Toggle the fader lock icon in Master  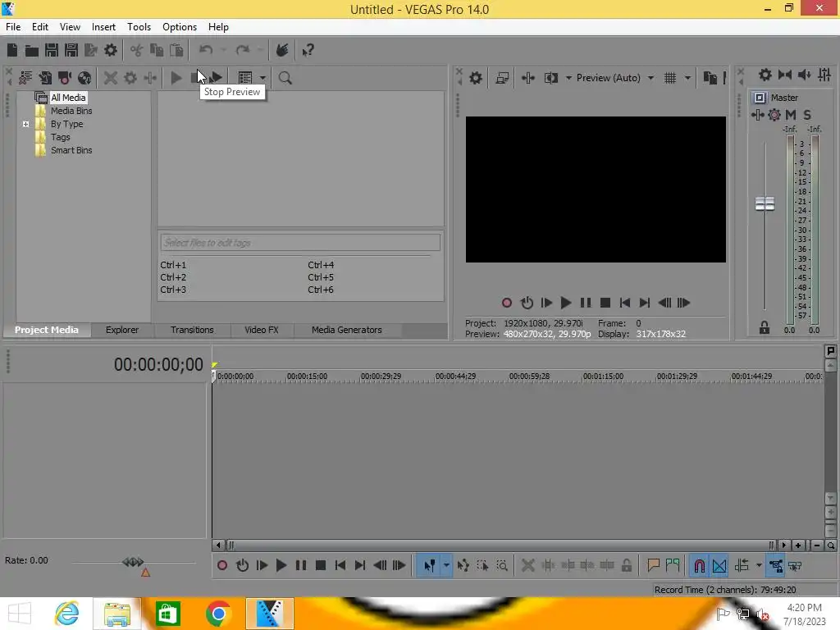click(765, 328)
